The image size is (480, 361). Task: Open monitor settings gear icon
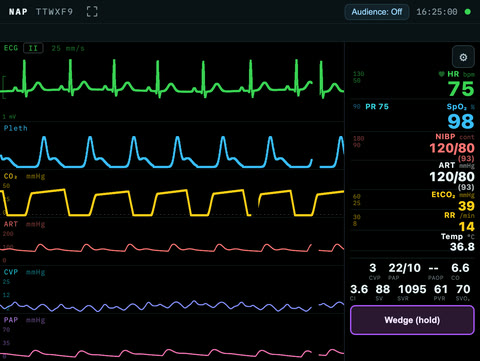point(463,57)
